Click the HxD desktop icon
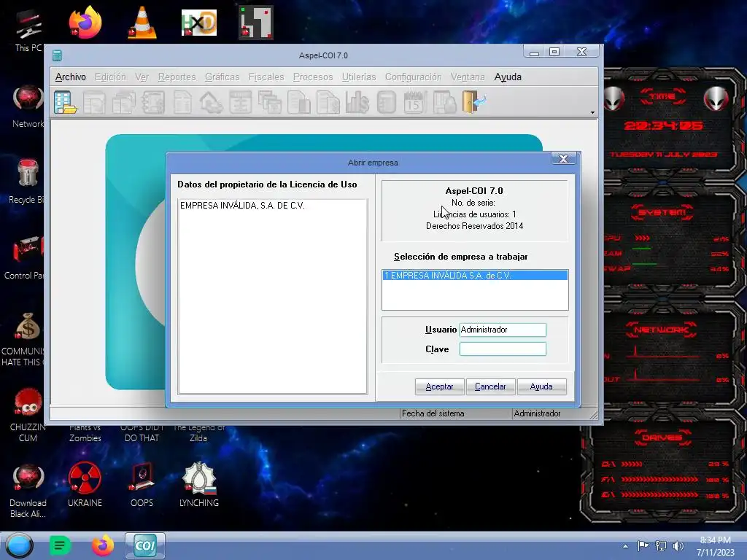This screenshot has height=560, width=747. 199,23
